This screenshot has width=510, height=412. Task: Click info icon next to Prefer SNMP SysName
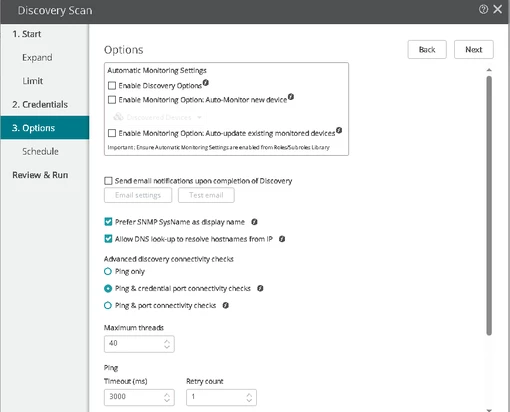click(254, 222)
